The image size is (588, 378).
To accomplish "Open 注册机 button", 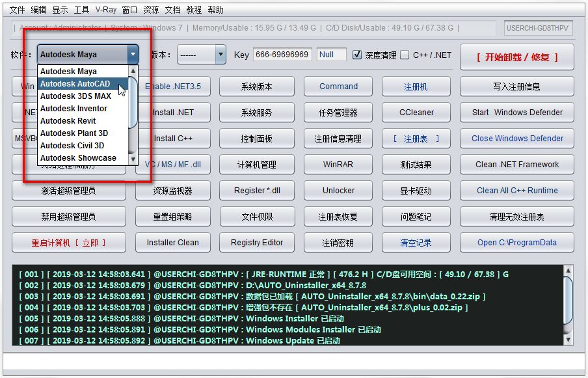I will 416,87.
